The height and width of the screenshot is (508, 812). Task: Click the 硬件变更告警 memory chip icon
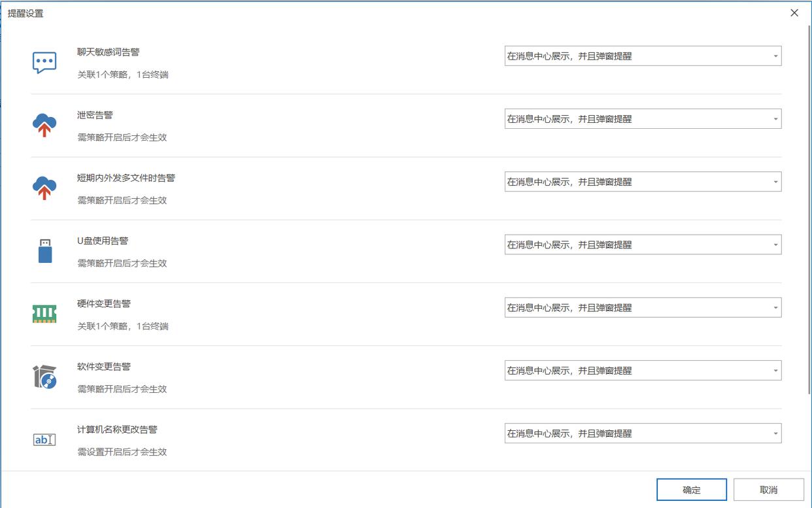point(44,314)
